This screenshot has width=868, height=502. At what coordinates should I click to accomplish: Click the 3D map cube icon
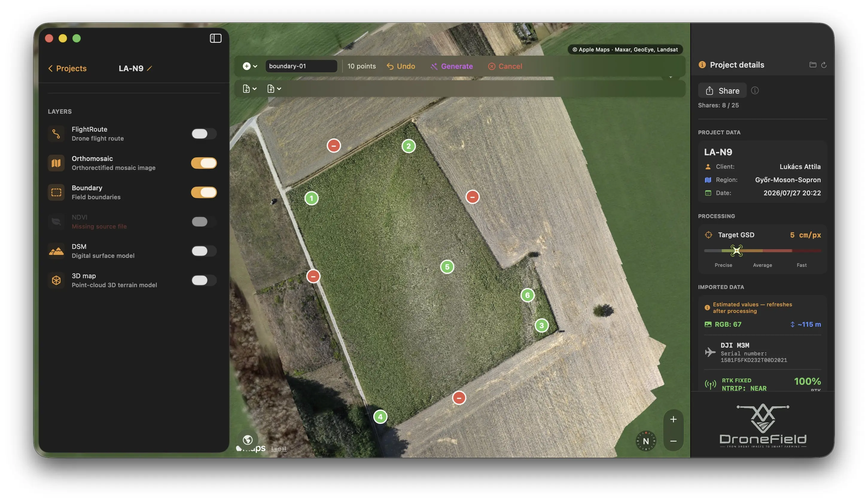pos(56,280)
